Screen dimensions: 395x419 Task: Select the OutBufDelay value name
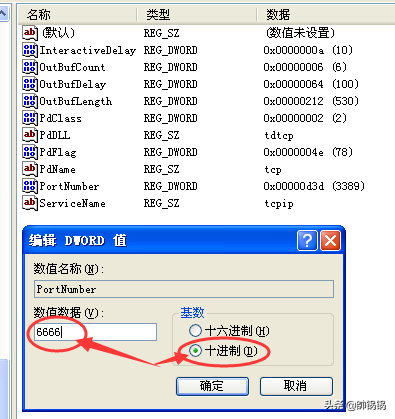coord(73,84)
